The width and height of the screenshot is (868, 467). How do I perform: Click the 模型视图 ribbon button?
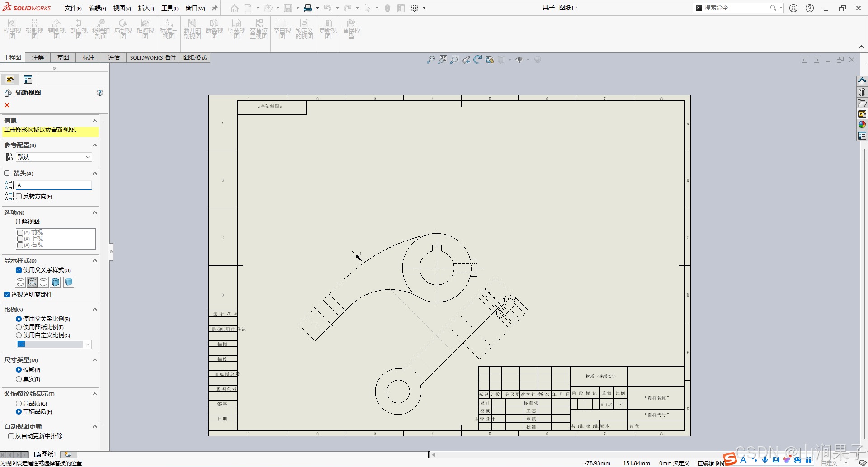coord(12,28)
